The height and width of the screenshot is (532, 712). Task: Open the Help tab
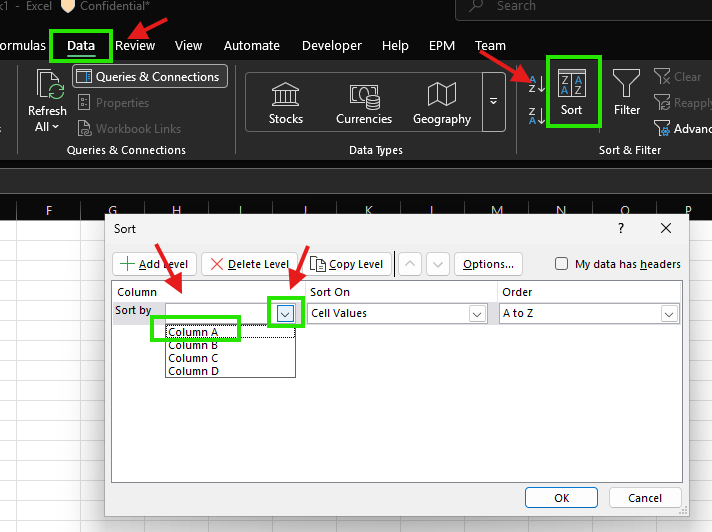coord(395,45)
